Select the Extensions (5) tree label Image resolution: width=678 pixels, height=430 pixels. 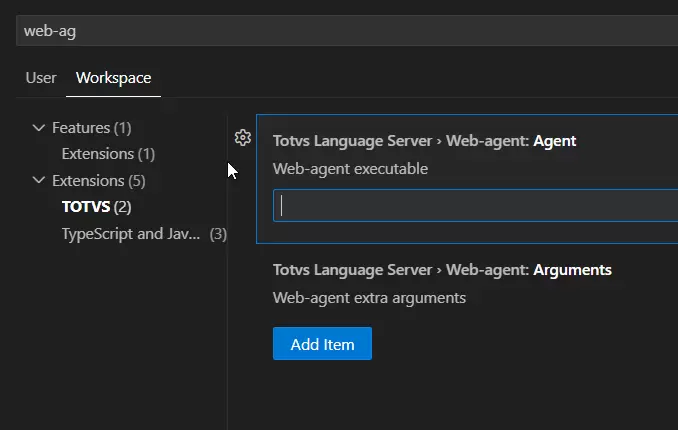pyautogui.click(x=99, y=181)
